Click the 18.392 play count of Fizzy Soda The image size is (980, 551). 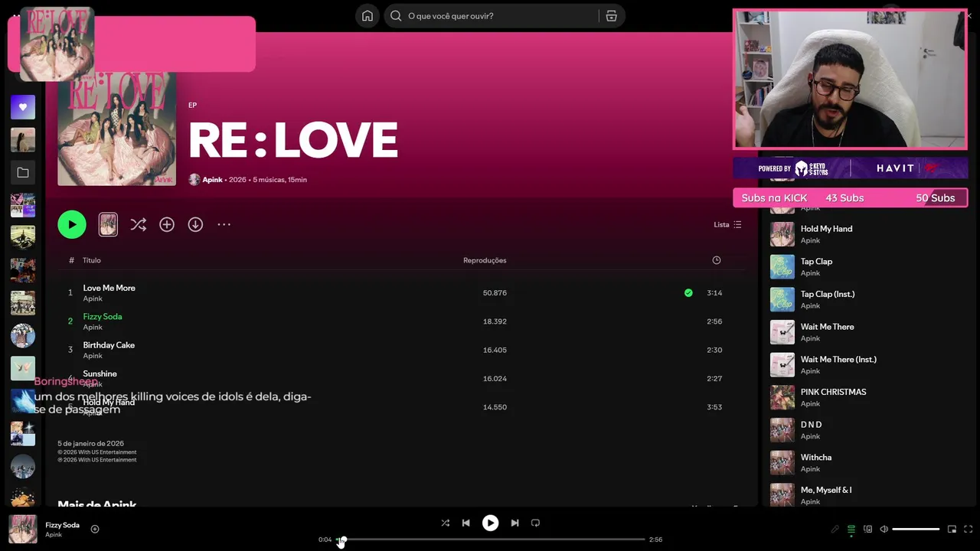495,321
